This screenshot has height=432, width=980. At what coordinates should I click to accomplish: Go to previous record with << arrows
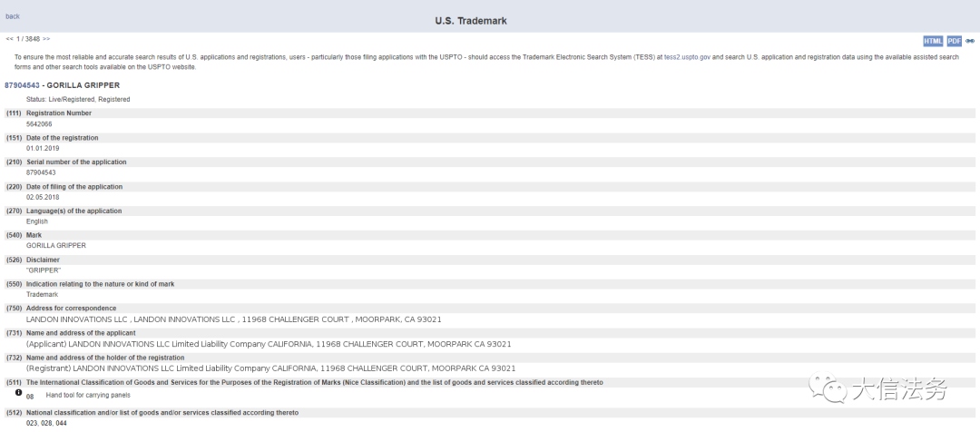(x=9, y=39)
